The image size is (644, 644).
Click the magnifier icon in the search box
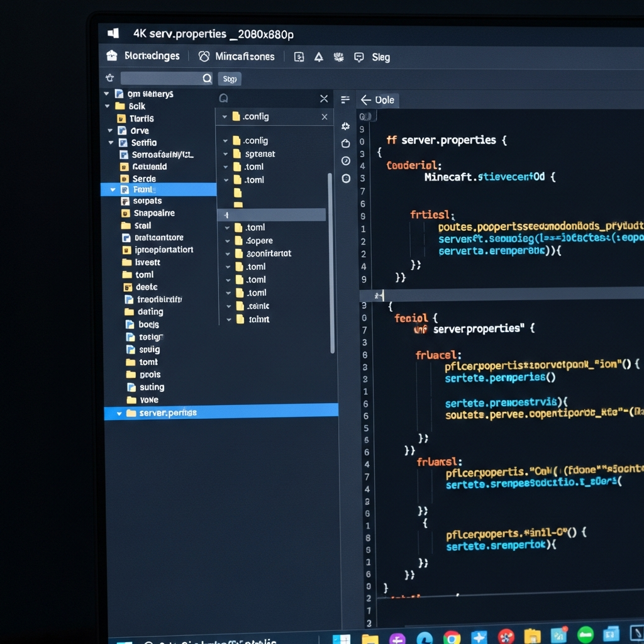click(x=207, y=78)
